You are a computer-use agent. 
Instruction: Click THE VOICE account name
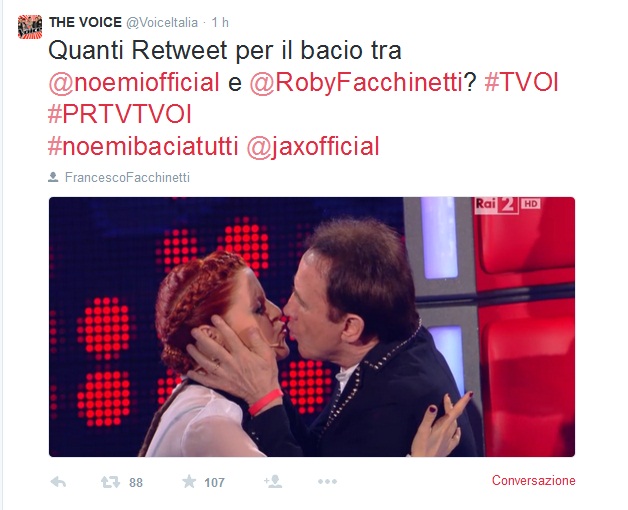tap(85, 22)
